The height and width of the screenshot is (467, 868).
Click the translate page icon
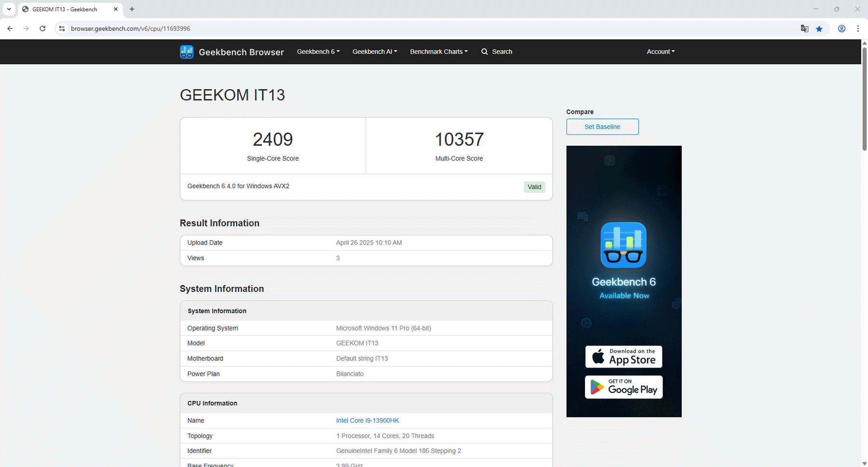(x=804, y=28)
